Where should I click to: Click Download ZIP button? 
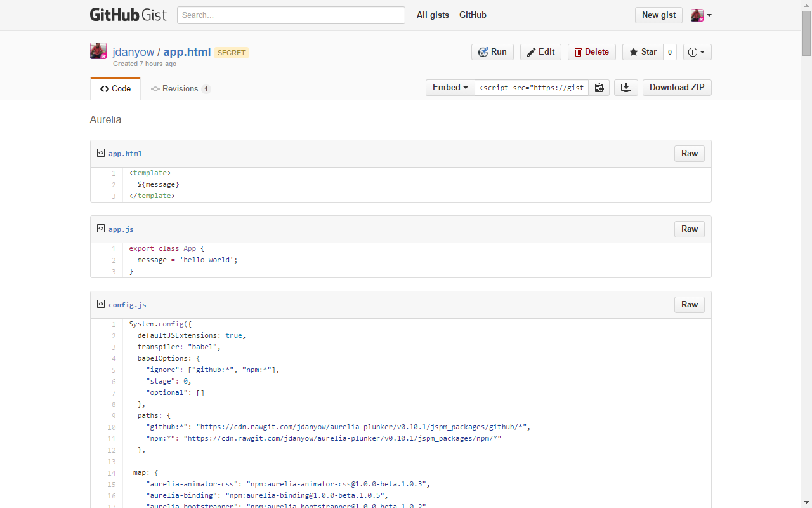(677, 88)
